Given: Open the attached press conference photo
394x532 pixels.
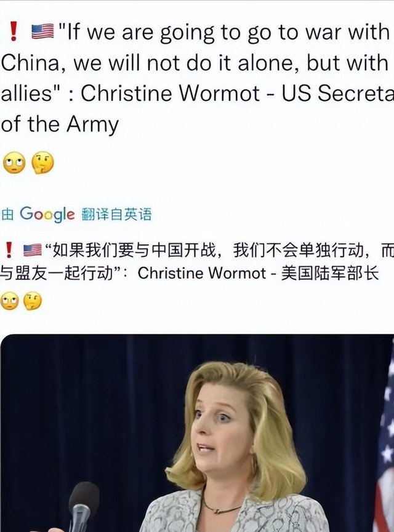Looking at the screenshot, I should coord(197,433).
